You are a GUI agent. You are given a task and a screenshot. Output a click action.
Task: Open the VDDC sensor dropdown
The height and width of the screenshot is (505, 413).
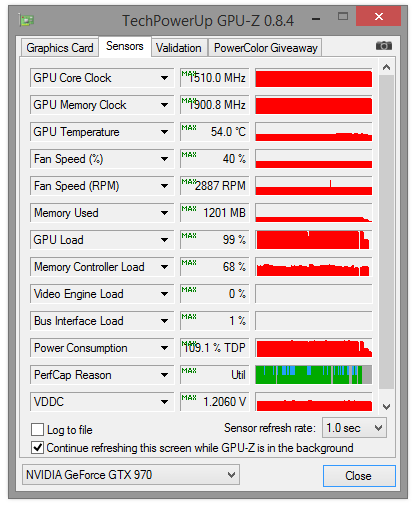[164, 402]
